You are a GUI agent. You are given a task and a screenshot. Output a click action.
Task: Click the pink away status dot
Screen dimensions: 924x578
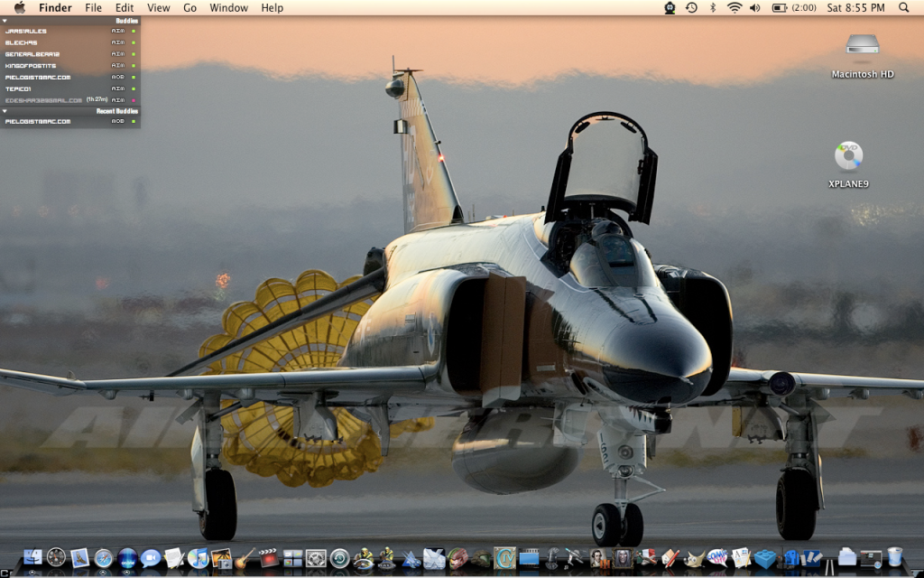134,100
